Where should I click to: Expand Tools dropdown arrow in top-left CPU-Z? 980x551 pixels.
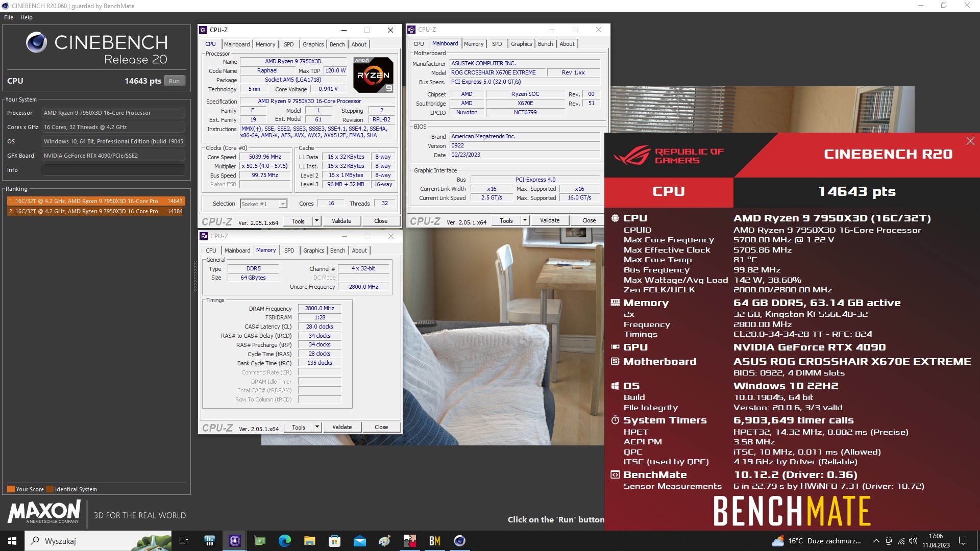[x=316, y=221]
